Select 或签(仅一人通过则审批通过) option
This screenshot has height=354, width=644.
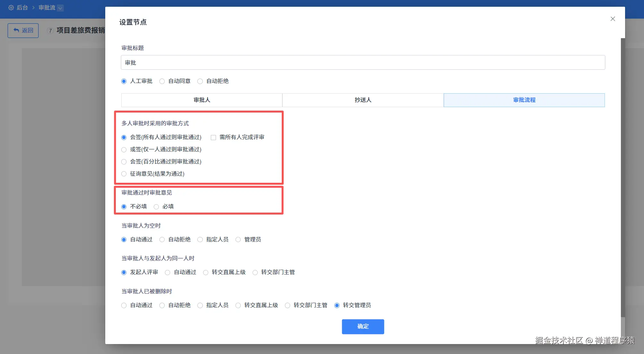[x=124, y=149]
